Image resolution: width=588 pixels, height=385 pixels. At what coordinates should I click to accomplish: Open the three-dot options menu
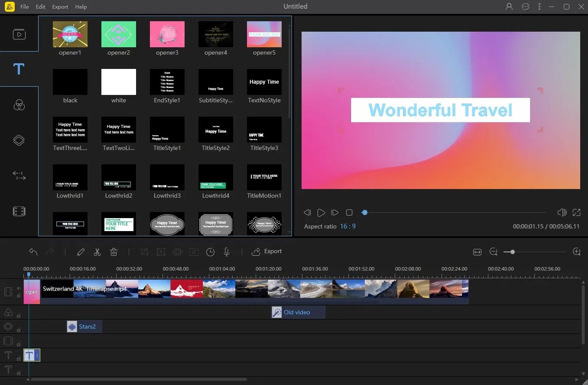click(539, 7)
